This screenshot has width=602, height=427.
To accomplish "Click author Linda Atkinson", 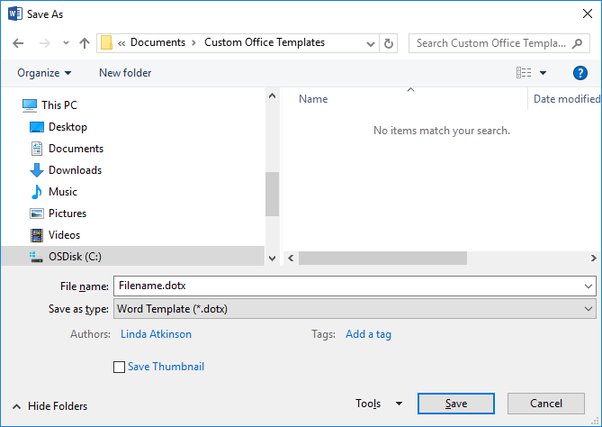I will (x=156, y=334).
